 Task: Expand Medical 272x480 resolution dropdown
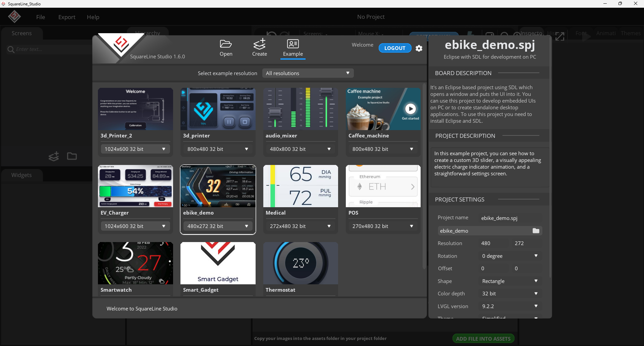click(301, 226)
